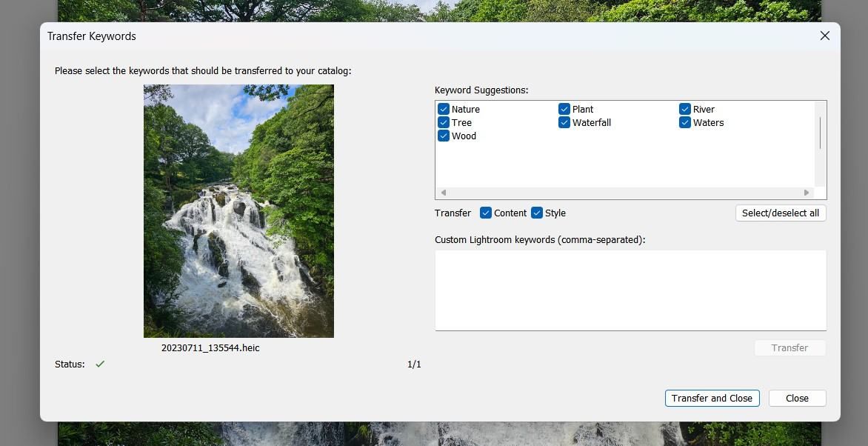This screenshot has height=446, width=868.
Task: Close the Transfer Keywords dialog with X
Action: (824, 36)
